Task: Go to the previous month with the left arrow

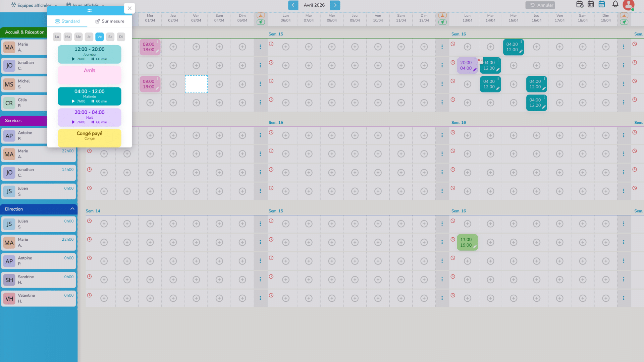Action: click(x=293, y=5)
